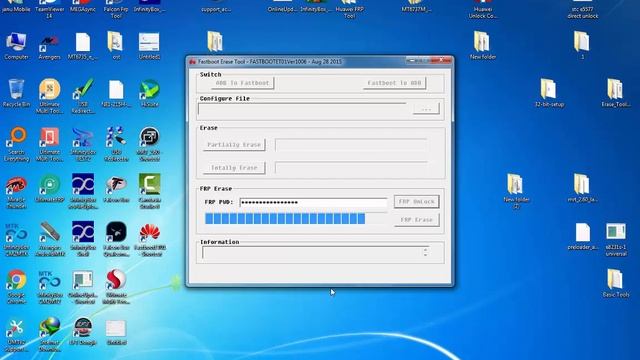Click the Fastboot To ADB button
This screenshot has height=360, width=640.
pos(394,83)
